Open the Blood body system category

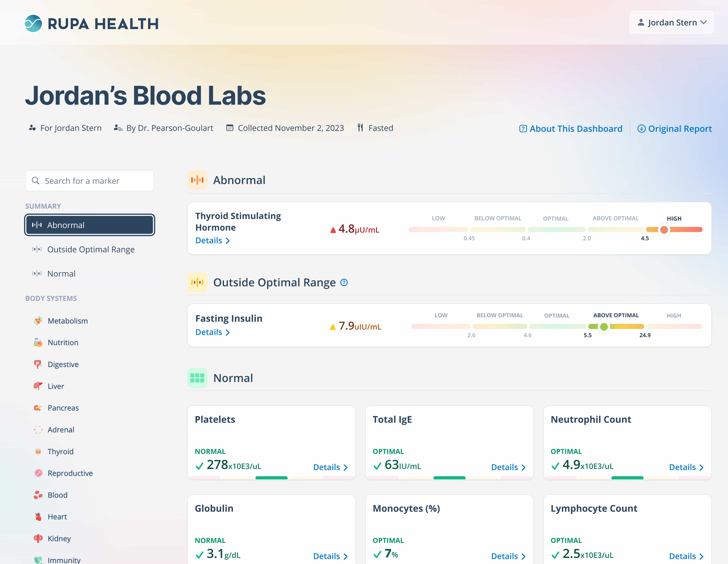[x=57, y=495]
